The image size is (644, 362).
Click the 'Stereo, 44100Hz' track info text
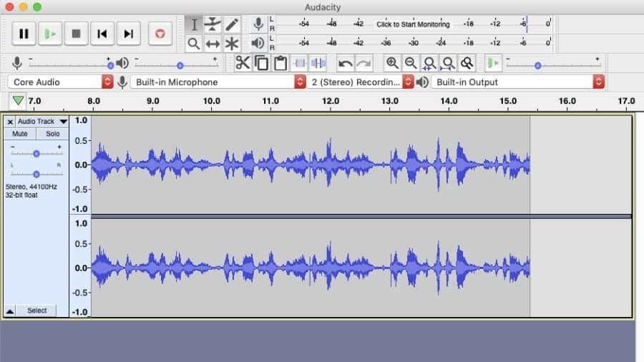coord(31,187)
